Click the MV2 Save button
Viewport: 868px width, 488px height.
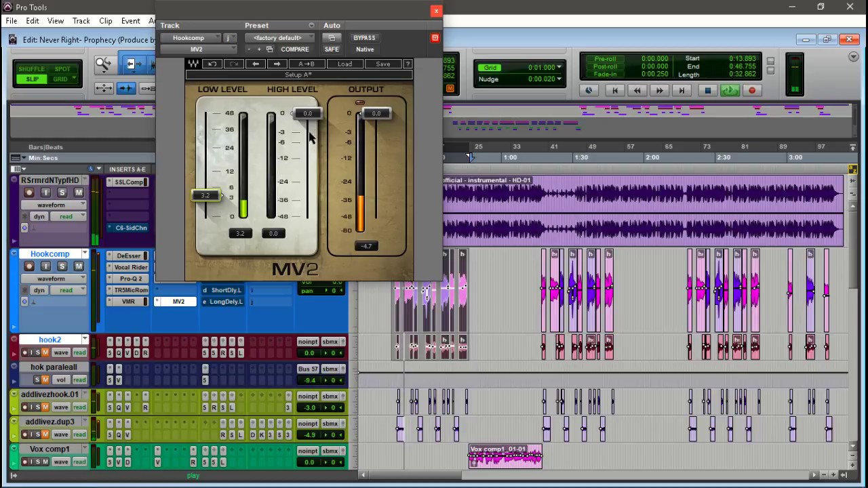coord(382,64)
